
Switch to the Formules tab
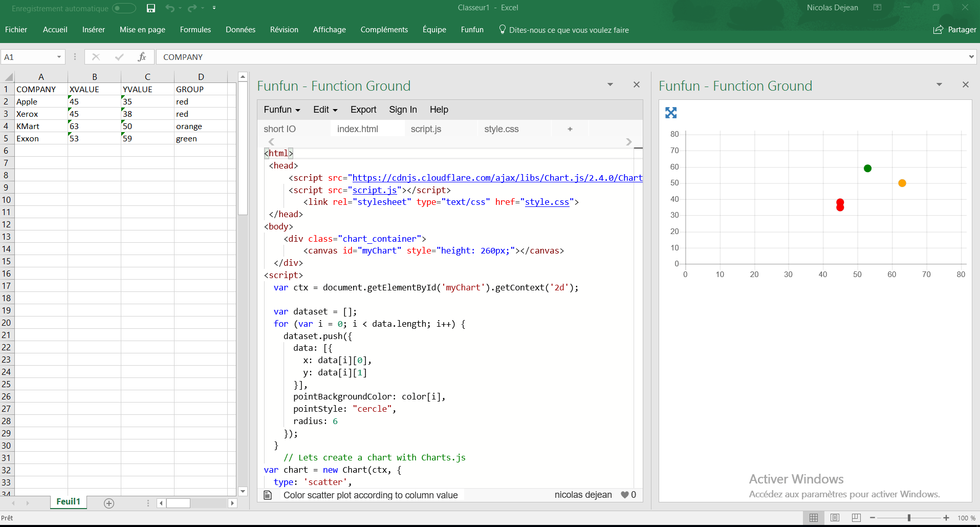point(195,30)
